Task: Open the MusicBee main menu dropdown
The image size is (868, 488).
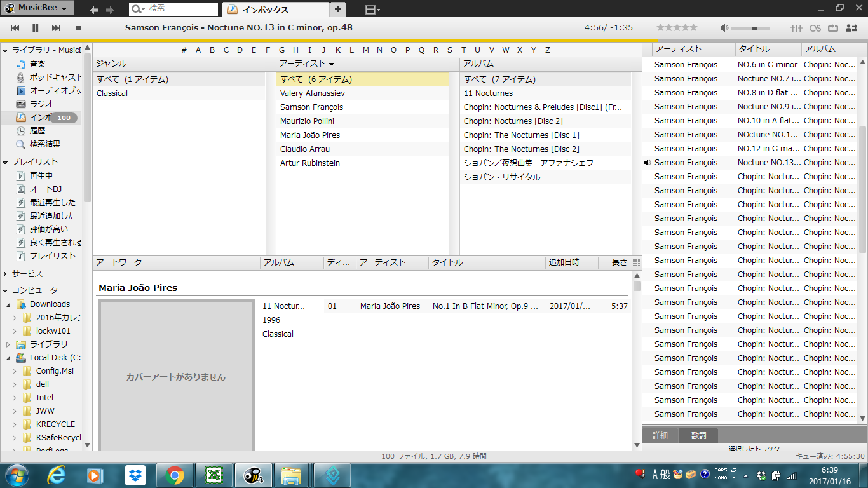Action: coord(37,8)
